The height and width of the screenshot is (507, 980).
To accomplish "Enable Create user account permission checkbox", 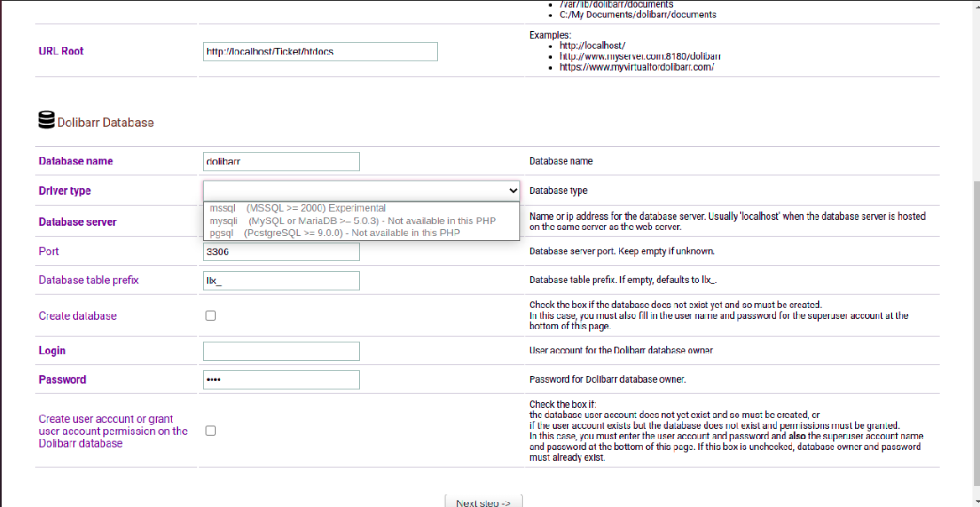I will [x=211, y=431].
